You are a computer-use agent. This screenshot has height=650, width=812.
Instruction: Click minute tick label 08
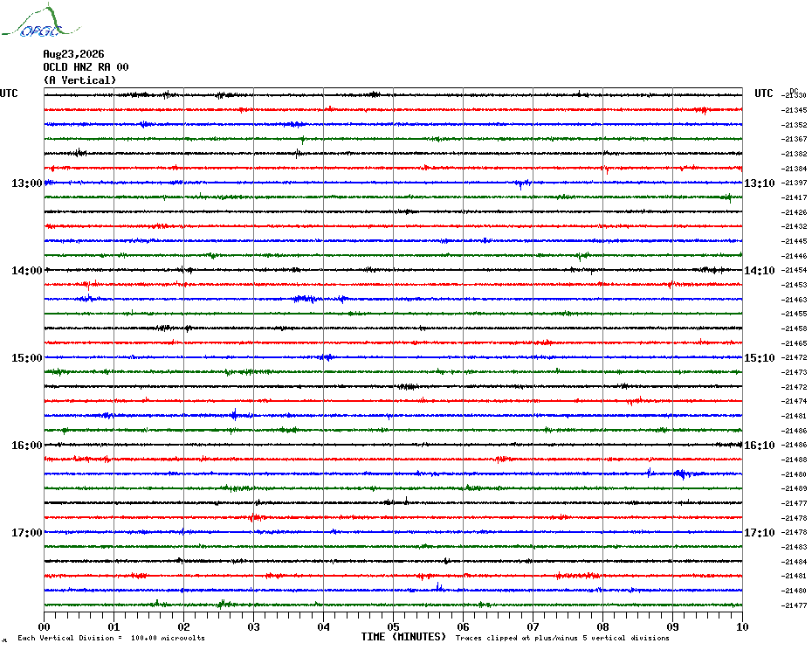click(602, 626)
